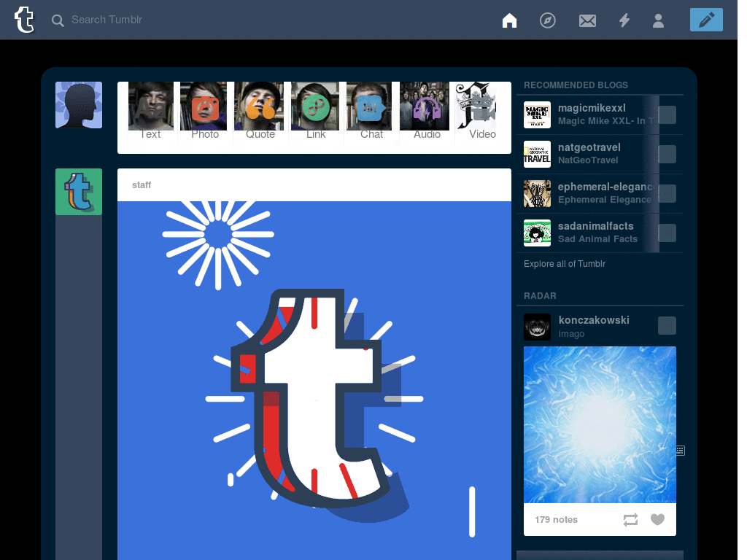Click the staff blog avatar
Viewport: 747px width, 560px height.
tap(79, 192)
